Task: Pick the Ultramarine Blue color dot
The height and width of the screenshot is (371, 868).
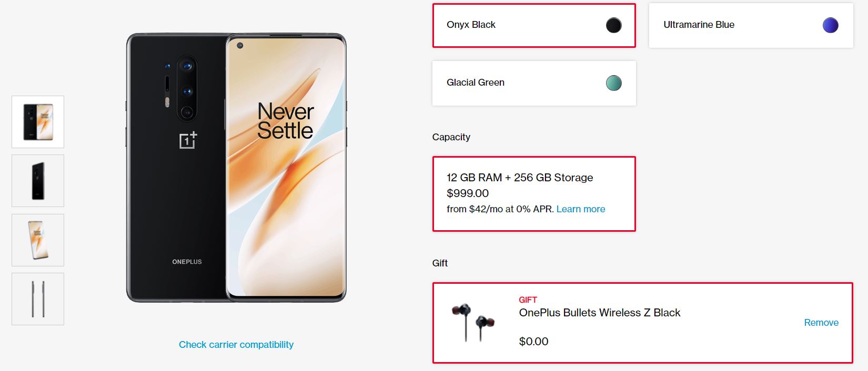Action: [x=830, y=25]
